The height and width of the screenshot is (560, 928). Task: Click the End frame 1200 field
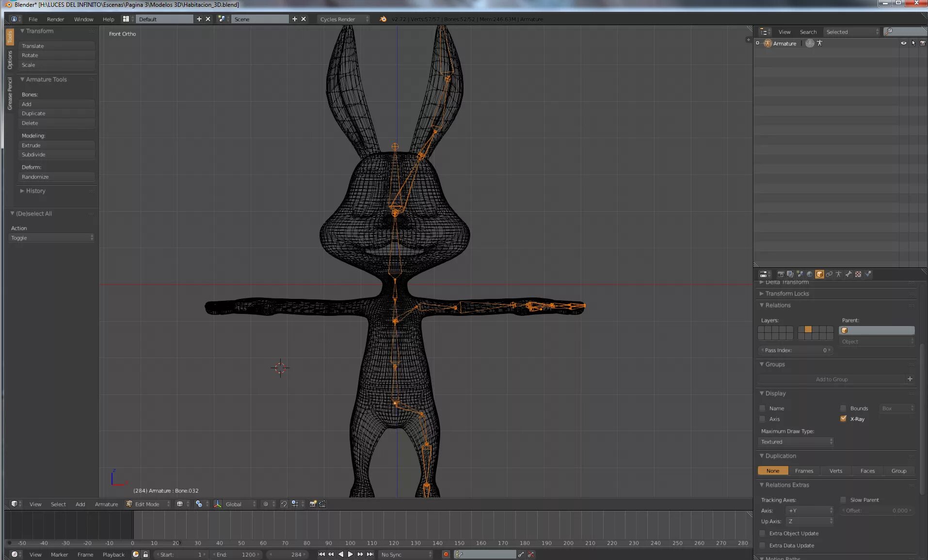coord(237,554)
